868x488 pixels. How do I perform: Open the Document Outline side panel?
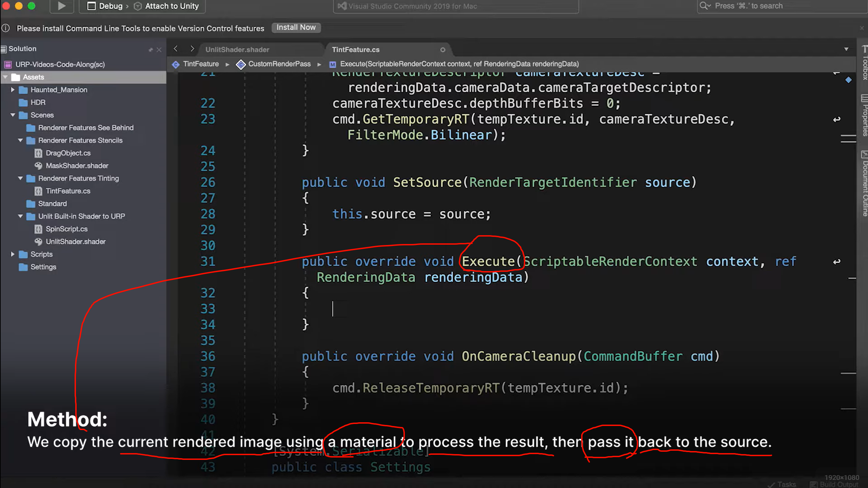tap(865, 183)
